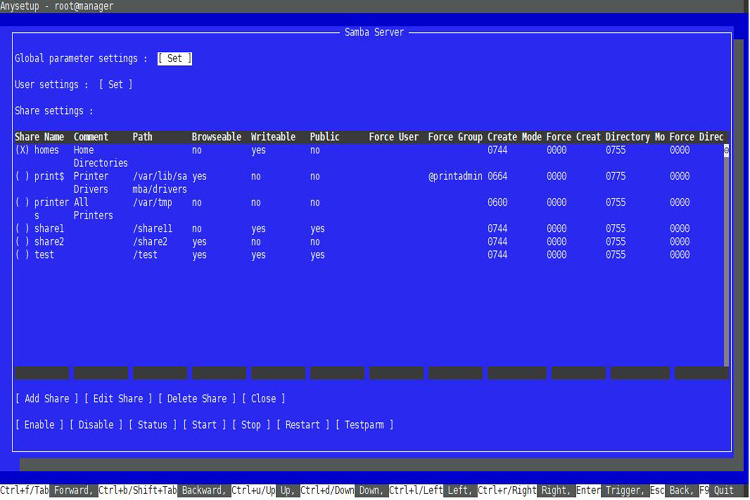750x500 pixels.
Task: Click directory mode 0775 in print$ row
Action: 616,176
